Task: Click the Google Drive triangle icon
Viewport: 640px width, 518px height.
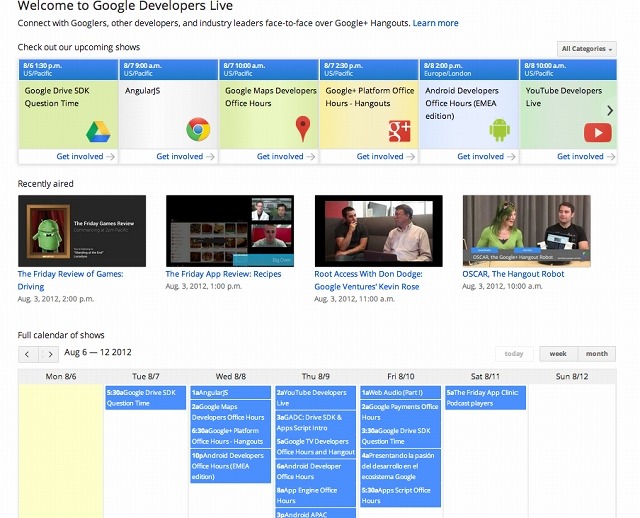Action: click(98, 131)
